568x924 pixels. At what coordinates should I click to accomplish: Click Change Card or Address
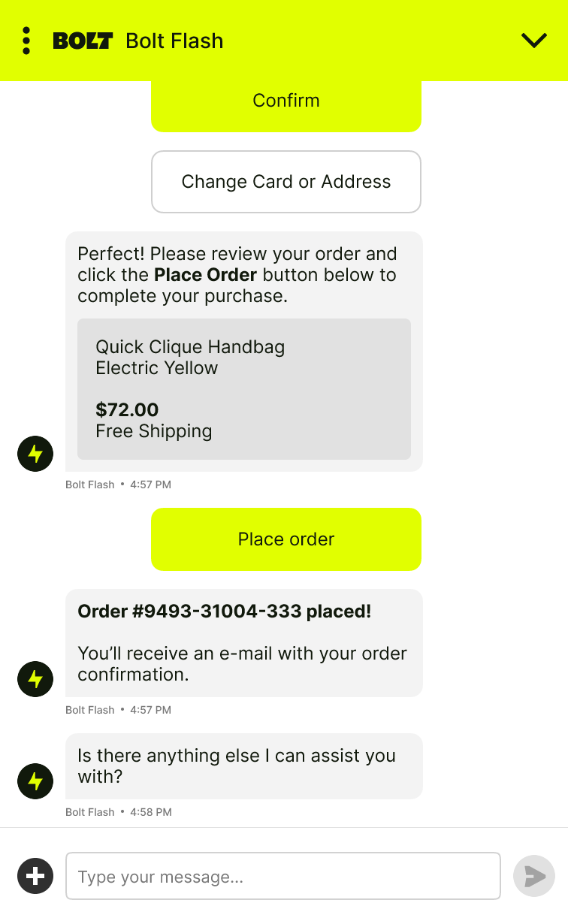286,182
